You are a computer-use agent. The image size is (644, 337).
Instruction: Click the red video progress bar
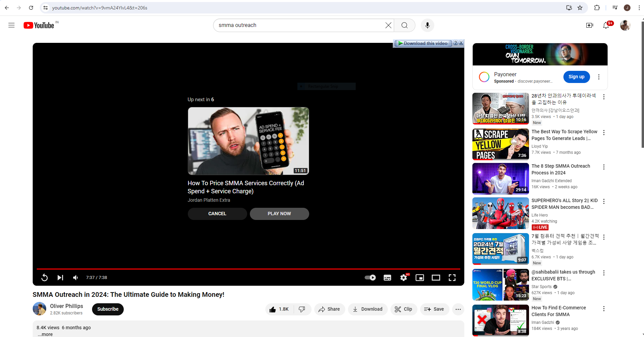248,269
